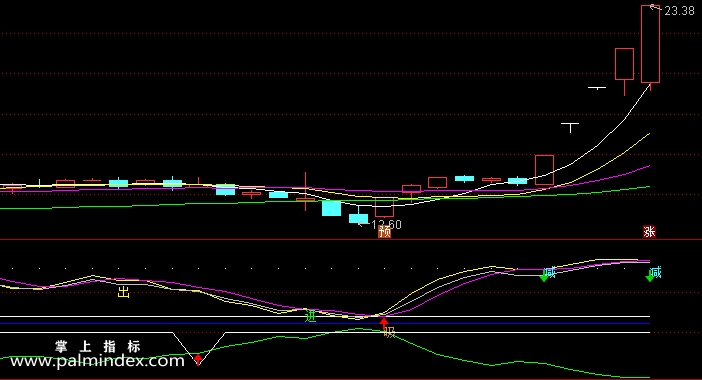Viewport: 702px width, 380px height.
Task: Click the yellow 出 sell signal label
Action: [124, 293]
